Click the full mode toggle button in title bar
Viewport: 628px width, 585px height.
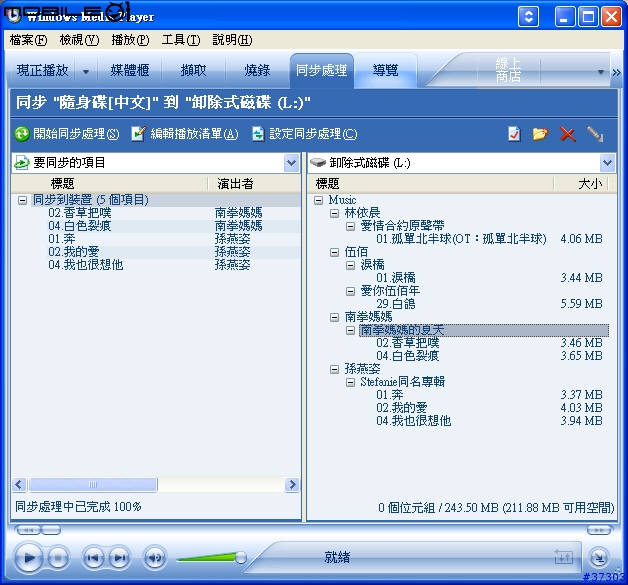point(528,17)
